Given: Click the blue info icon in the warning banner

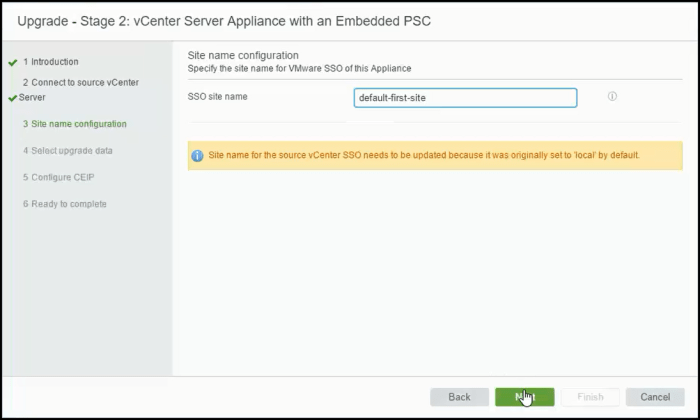Looking at the screenshot, I should (198, 156).
